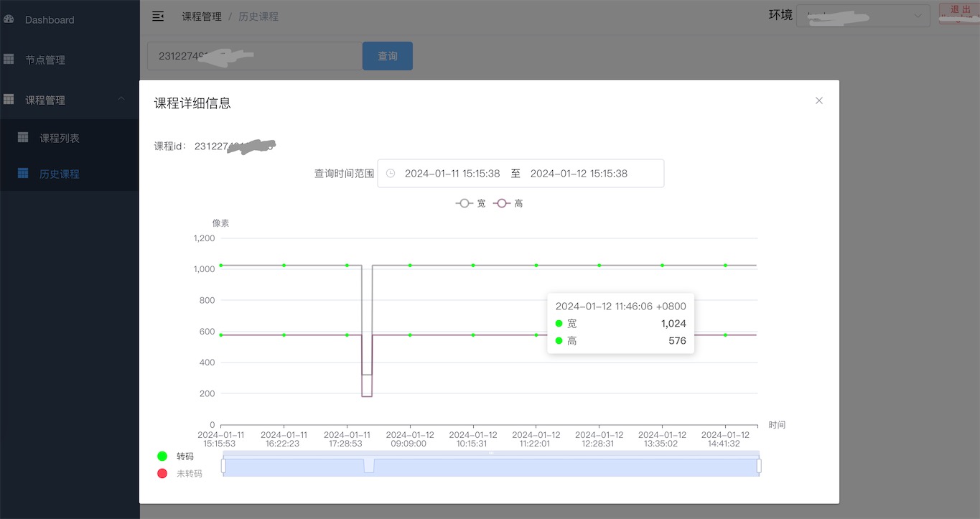The image size is (980, 519).
Task: Click the 2024-01-12 12:28:31 axis label
Action: point(599,439)
